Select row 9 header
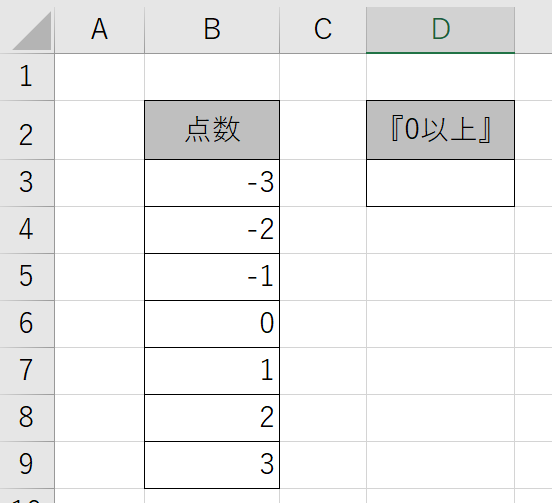The height and width of the screenshot is (503, 552). [27, 465]
